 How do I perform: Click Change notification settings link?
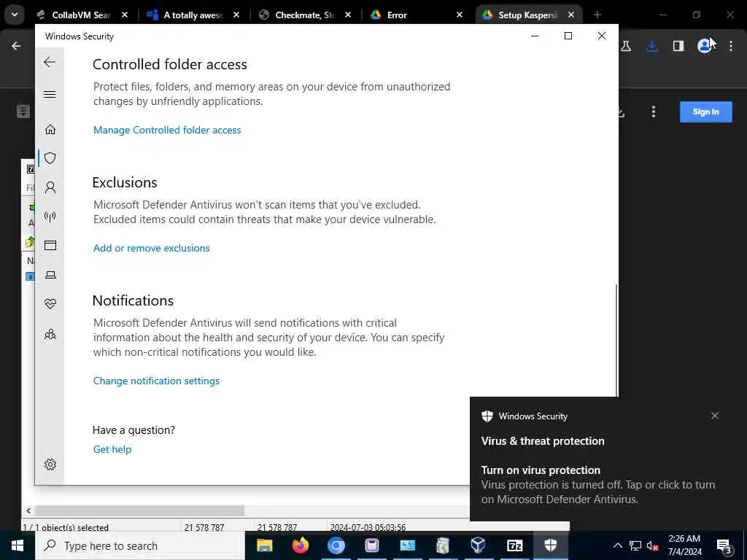point(156,381)
